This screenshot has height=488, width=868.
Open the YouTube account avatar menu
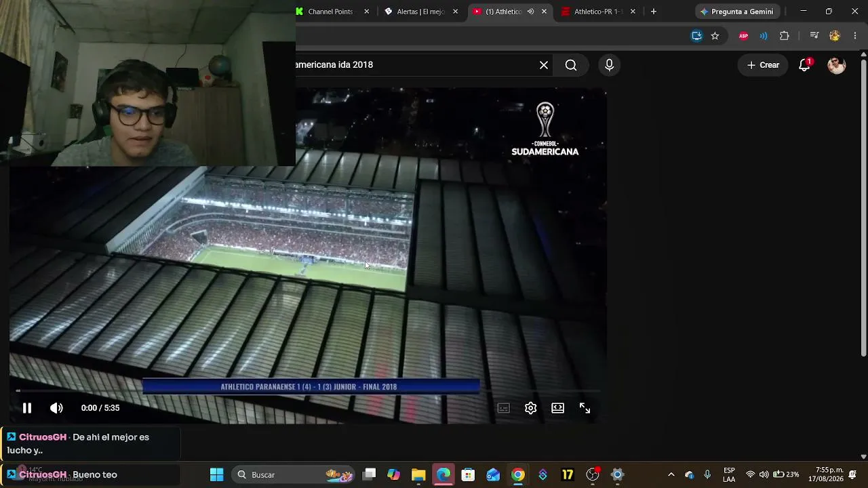point(837,65)
